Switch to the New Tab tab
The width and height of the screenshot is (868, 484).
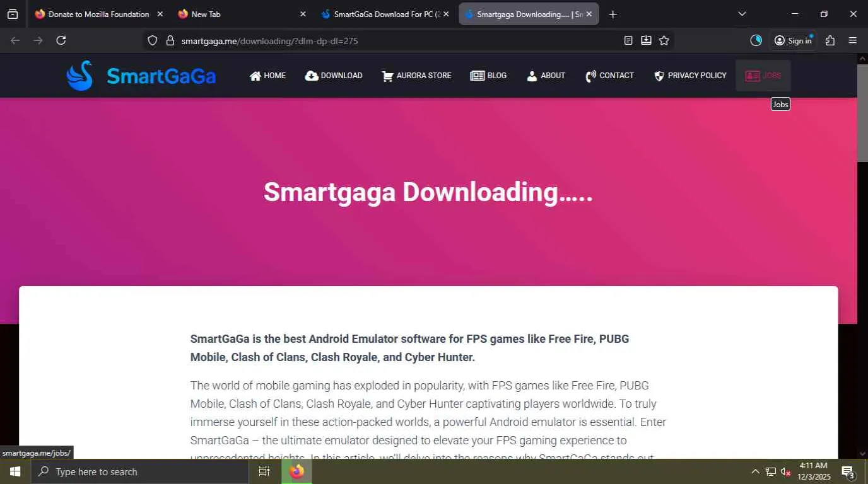pyautogui.click(x=242, y=14)
